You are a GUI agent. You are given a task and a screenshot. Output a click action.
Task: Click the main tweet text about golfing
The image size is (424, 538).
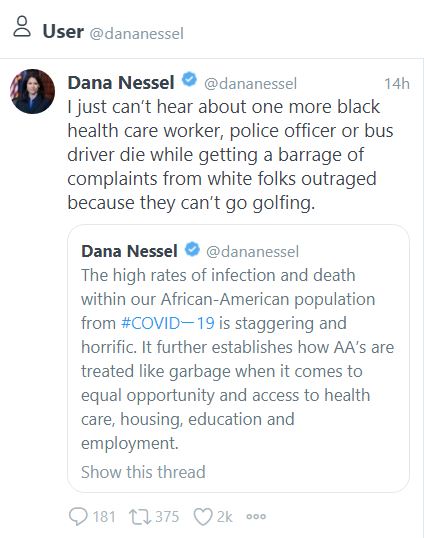(x=230, y=155)
